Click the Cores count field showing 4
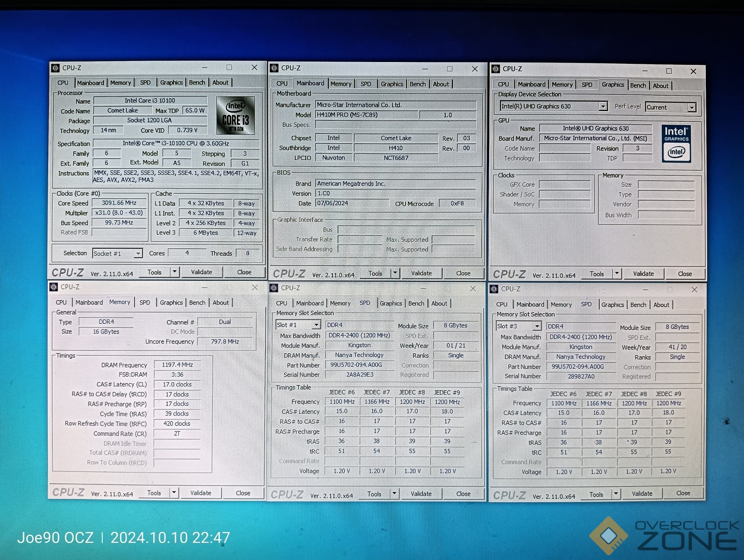Image resolution: width=744 pixels, height=560 pixels. 187,253
